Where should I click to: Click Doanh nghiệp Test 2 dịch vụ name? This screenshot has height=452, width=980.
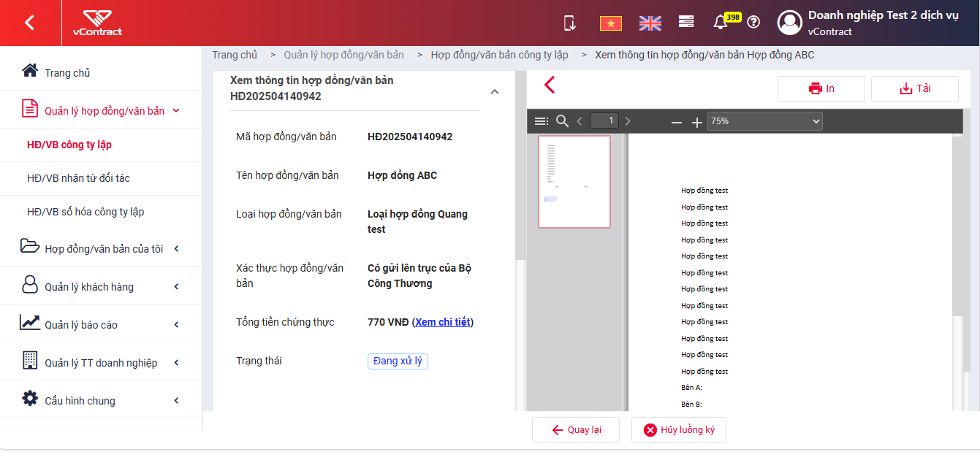[x=883, y=15]
